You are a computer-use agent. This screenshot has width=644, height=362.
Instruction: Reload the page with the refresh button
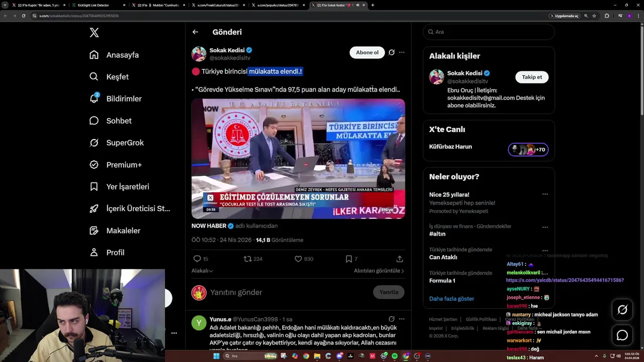tap(23, 16)
